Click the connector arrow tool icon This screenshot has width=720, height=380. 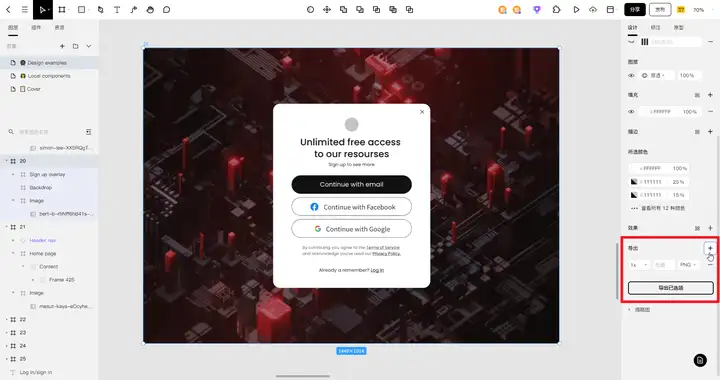tap(134, 10)
